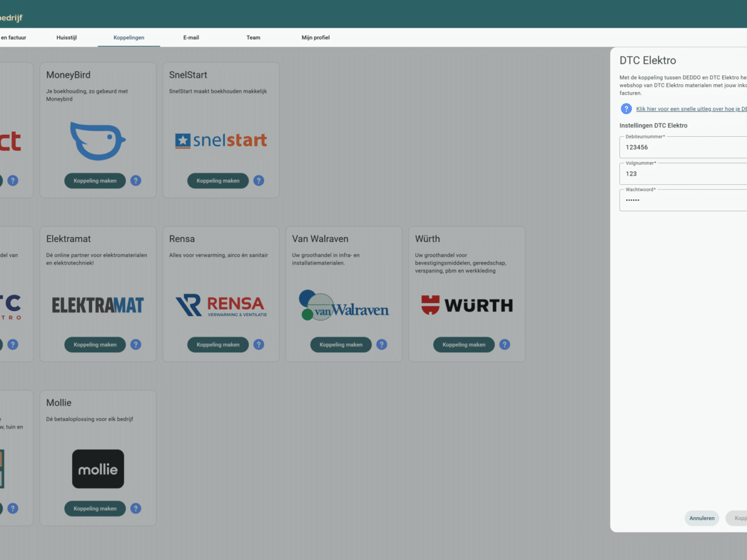Click Koppeling maken for SnelStart
747x560 pixels.
(218, 180)
